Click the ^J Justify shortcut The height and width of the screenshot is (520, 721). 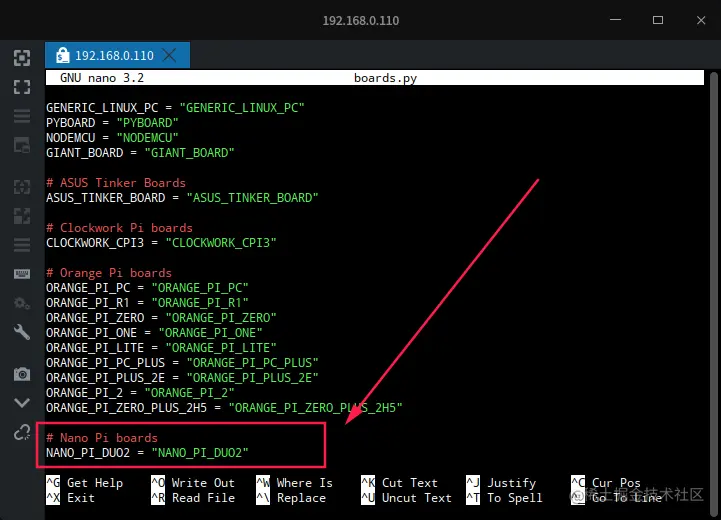(501, 483)
